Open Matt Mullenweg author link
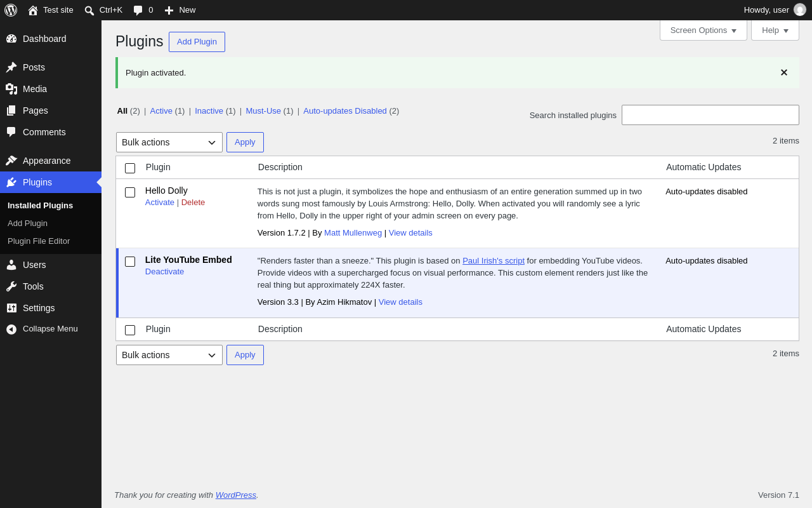This screenshot has height=508, width=812. point(353,233)
